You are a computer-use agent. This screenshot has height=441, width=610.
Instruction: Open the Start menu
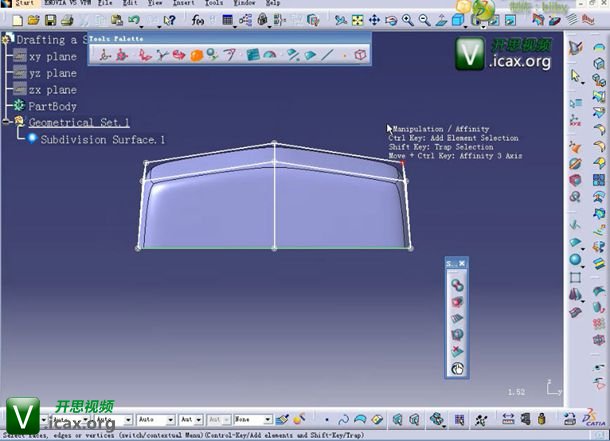24,3
